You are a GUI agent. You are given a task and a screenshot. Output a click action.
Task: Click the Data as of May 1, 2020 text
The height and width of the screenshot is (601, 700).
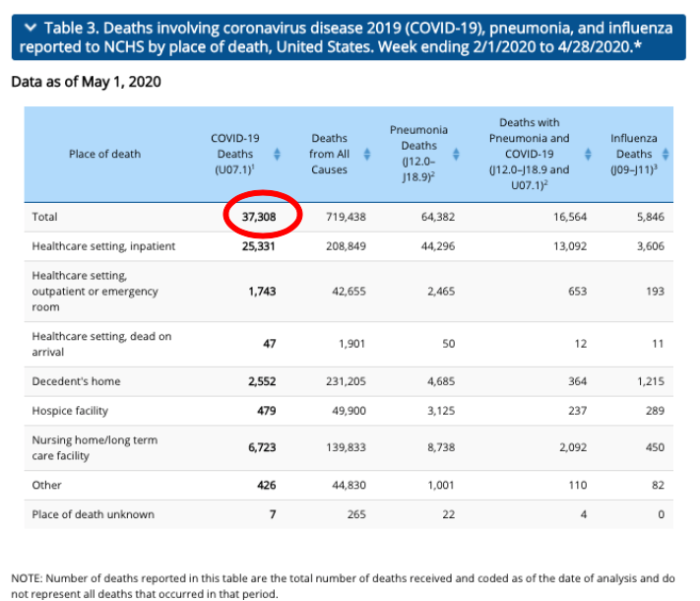pos(87,82)
